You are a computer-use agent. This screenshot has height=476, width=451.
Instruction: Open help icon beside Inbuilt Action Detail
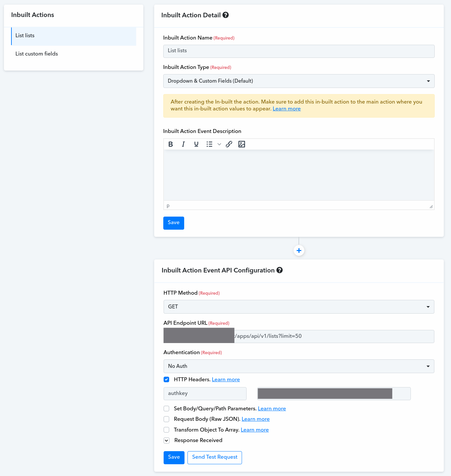coord(226,15)
